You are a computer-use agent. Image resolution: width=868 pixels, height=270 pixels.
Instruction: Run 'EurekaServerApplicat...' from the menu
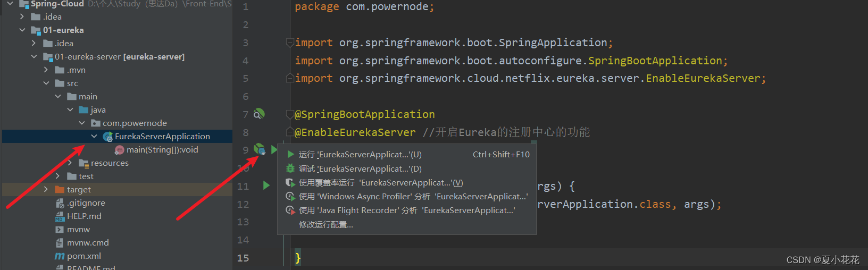(x=407, y=154)
